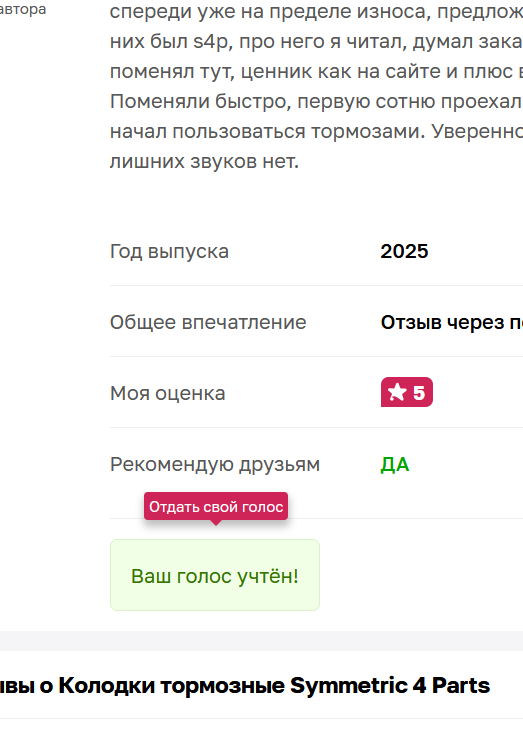The width and height of the screenshot is (523, 748).
Task: Click the review line starting "Поменяли быстро"
Action: [316, 101]
